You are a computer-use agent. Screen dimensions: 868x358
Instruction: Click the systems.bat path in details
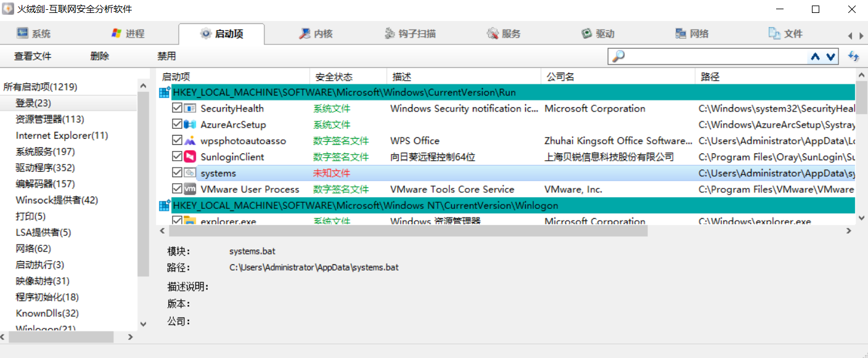coord(314,267)
